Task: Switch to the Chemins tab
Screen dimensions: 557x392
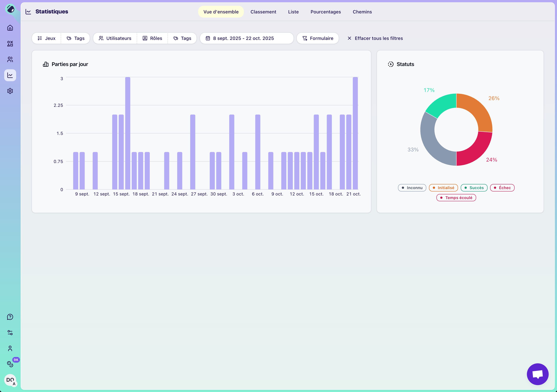Action: (x=362, y=12)
